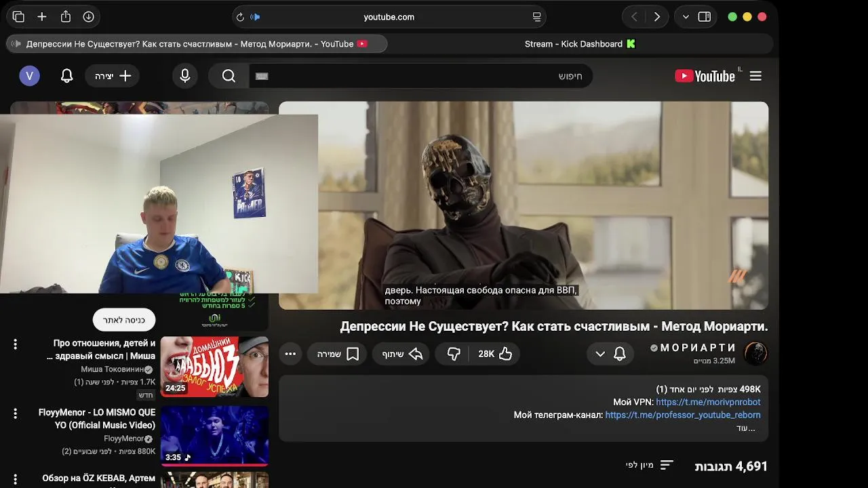This screenshot has height=488, width=868.
Task: Click title FloyyMenor - LO MISMO QUE YO
Action: pos(97,419)
